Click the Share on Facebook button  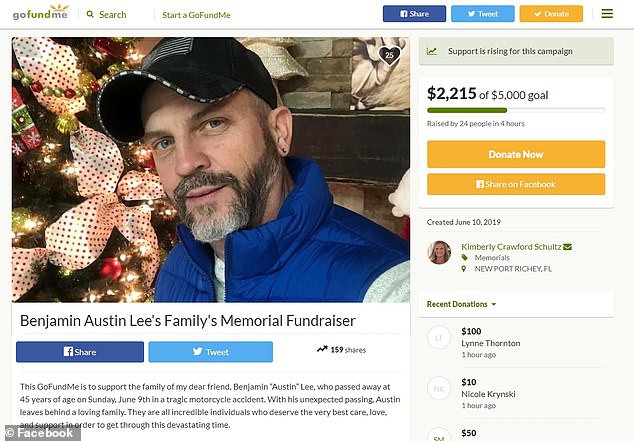click(x=516, y=184)
